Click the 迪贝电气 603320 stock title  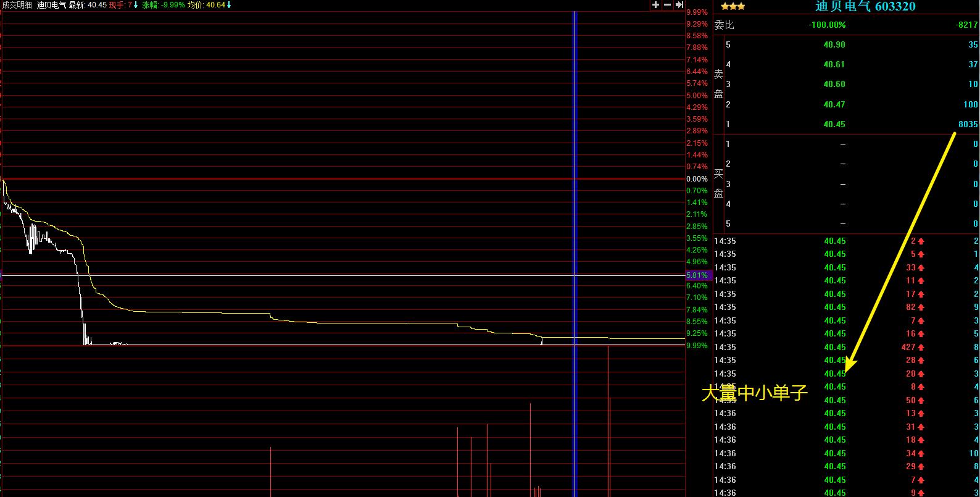(x=865, y=6)
